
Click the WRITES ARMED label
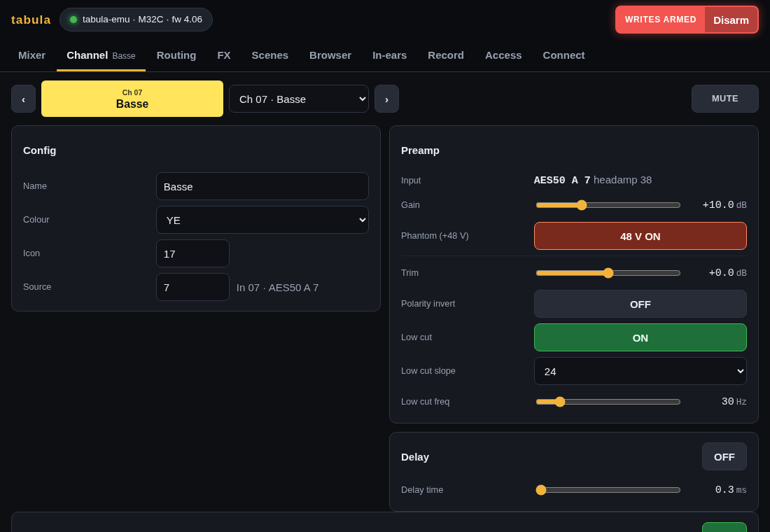click(x=661, y=20)
